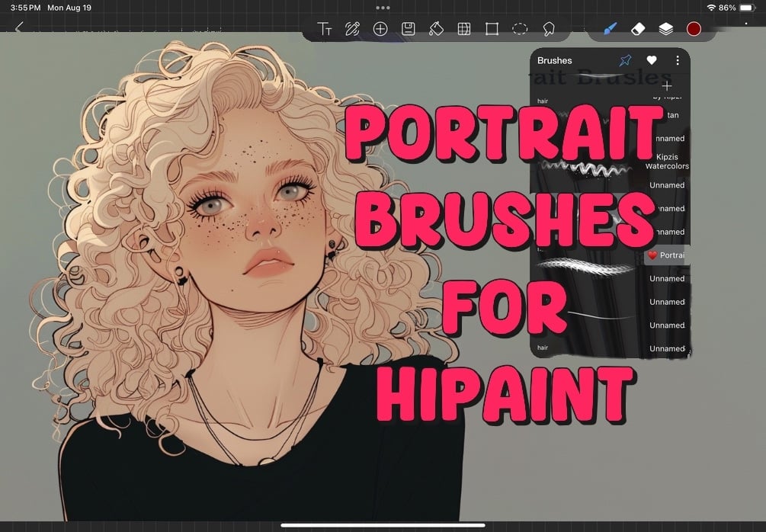Tap the battery indicator in status bar

point(748,8)
